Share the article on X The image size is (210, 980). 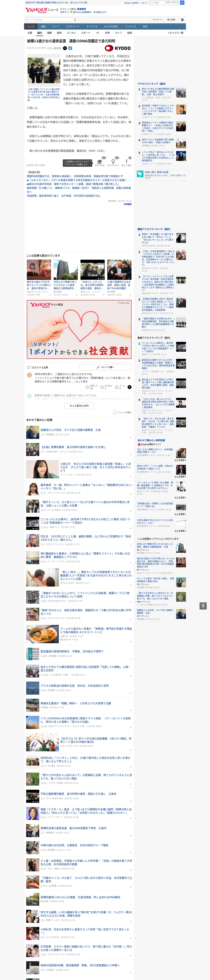point(65,48)
